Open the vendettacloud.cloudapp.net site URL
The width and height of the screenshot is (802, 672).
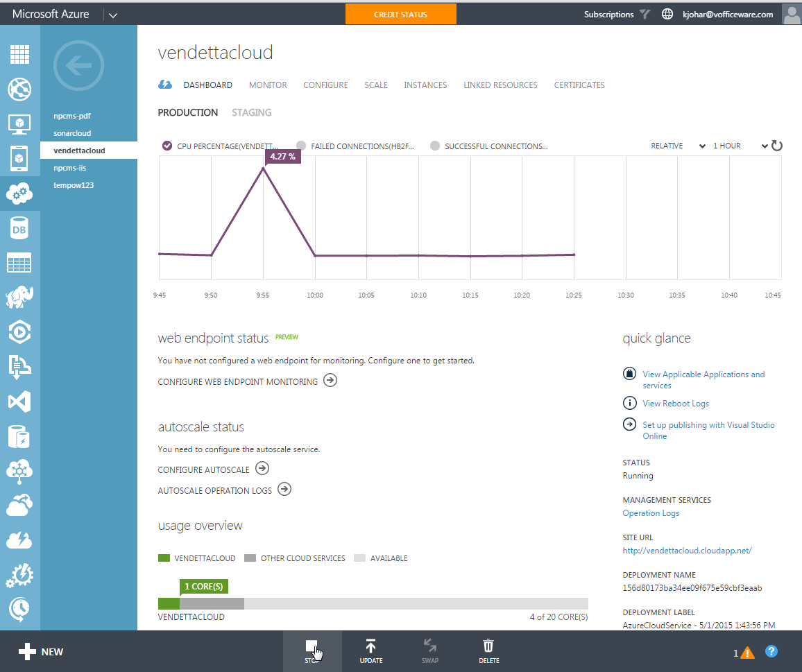click(x=687, y=551)
